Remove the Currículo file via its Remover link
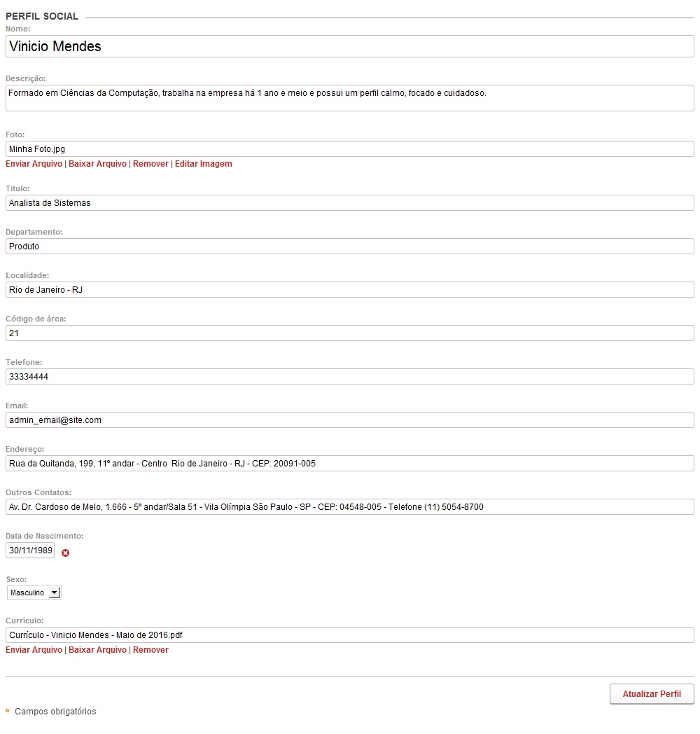The height and width of the screenshot is (734, 700). 150,650
